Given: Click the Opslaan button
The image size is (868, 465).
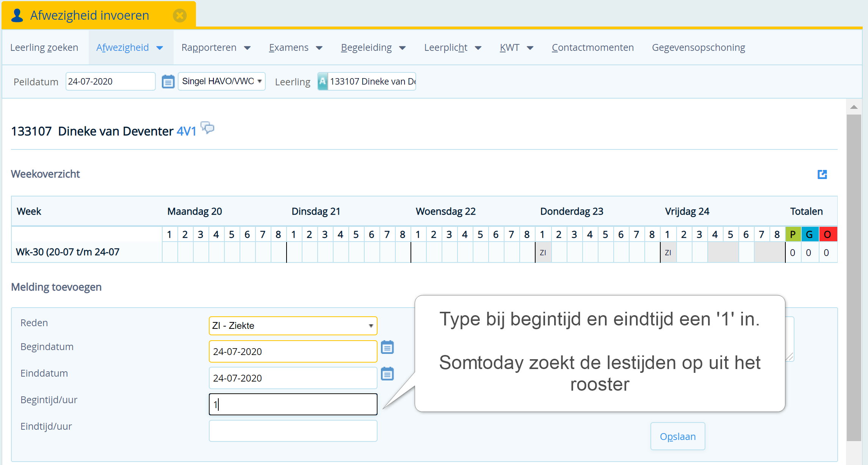Looking at the screenshot, I should click(x=677, y=437).
